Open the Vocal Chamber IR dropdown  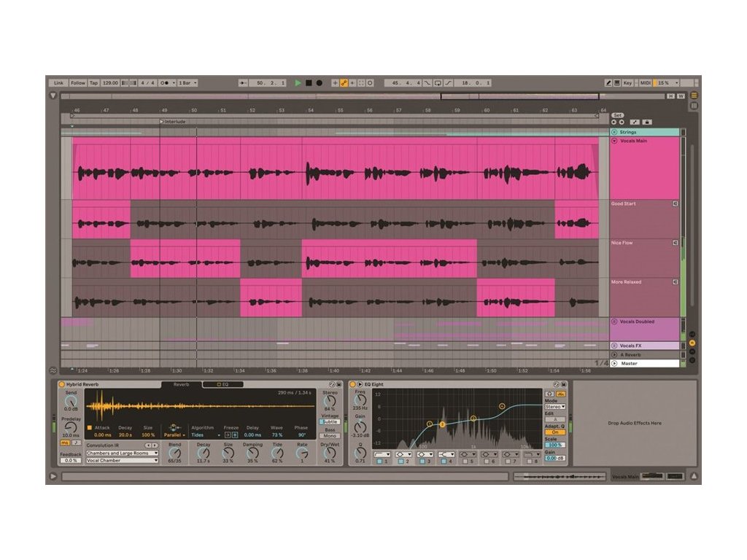(x=122, y=461)
